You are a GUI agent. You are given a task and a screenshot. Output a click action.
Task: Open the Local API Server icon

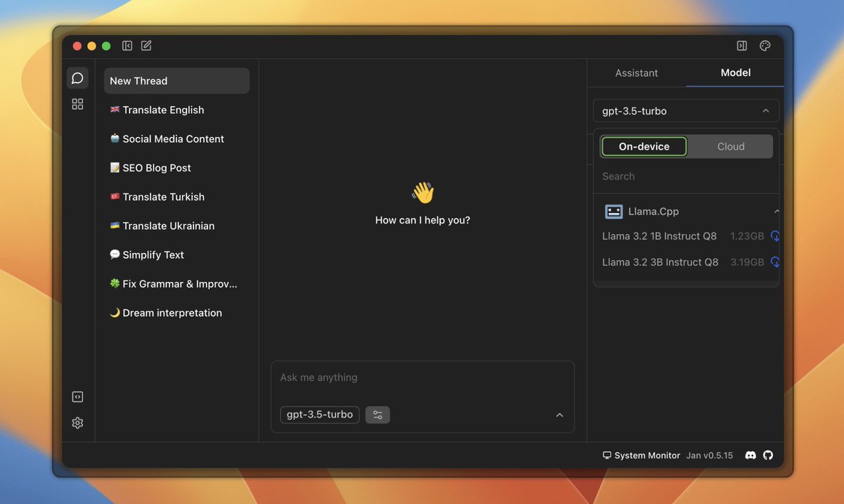(77, 397)
